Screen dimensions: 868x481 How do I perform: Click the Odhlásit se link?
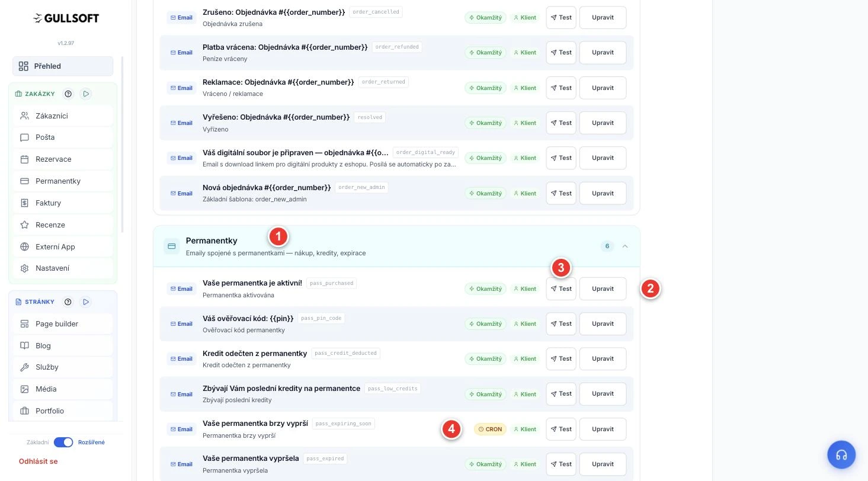click(x=39, y=461)
